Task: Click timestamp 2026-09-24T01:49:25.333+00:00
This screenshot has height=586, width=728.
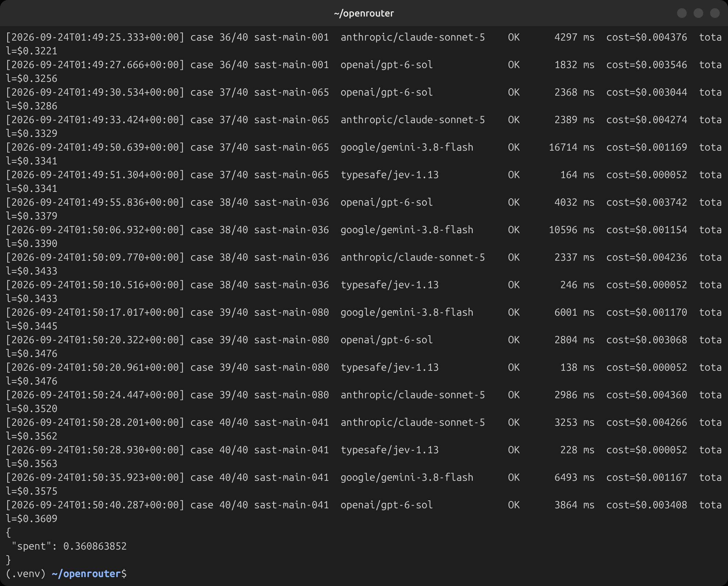Action: tap(95, 37)
